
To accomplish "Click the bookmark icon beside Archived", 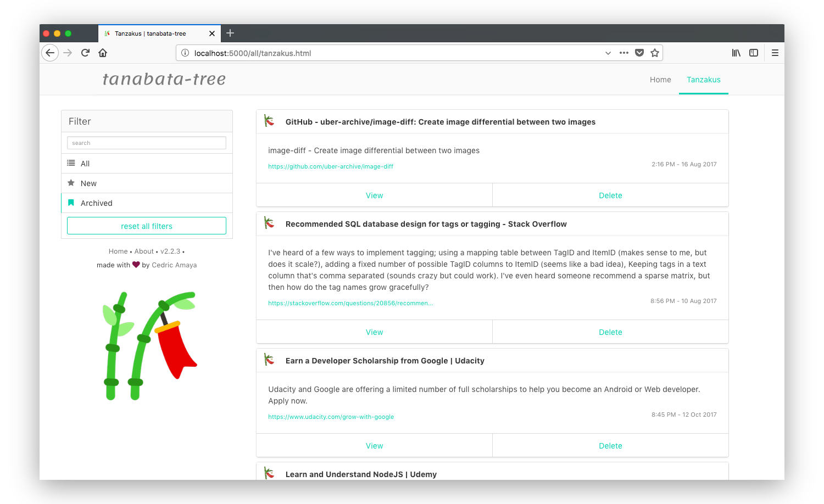I will 71,203.
